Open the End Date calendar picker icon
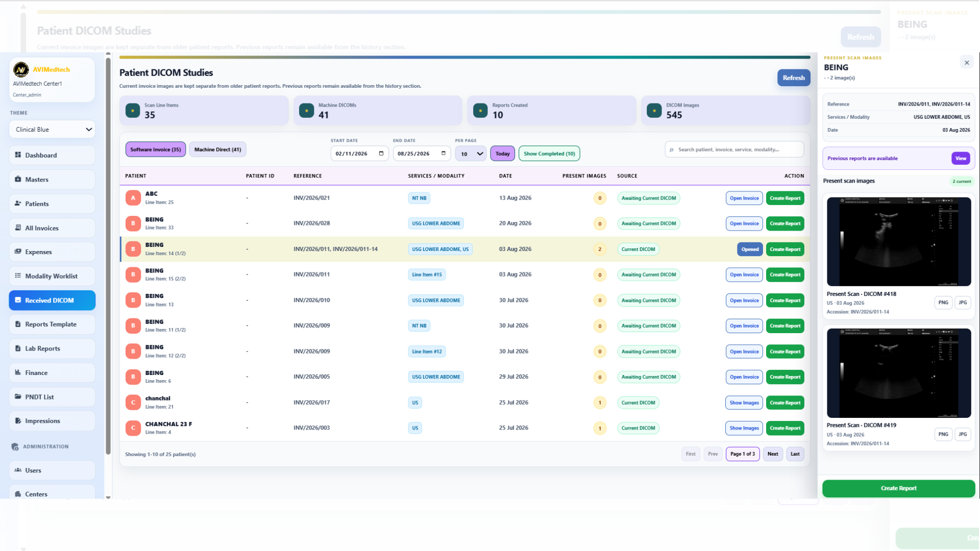980x551 pixels. pyautogui.click(x=443, y=154)
